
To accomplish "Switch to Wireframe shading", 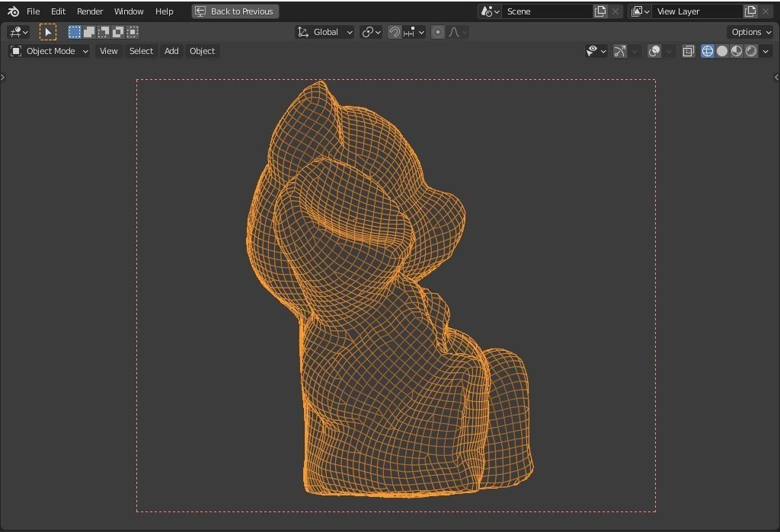I will pyautogui.click(x=708, y=51).
